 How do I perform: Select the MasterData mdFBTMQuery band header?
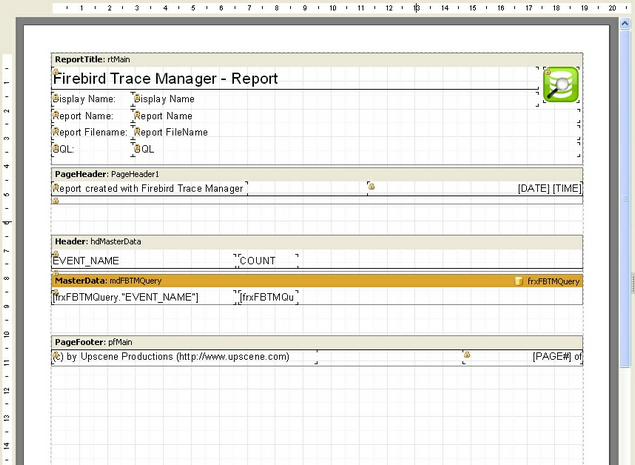(317, 281)
